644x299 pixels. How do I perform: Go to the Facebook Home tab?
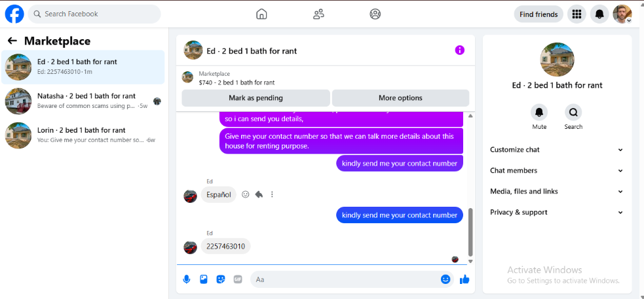tap(261, 14)
